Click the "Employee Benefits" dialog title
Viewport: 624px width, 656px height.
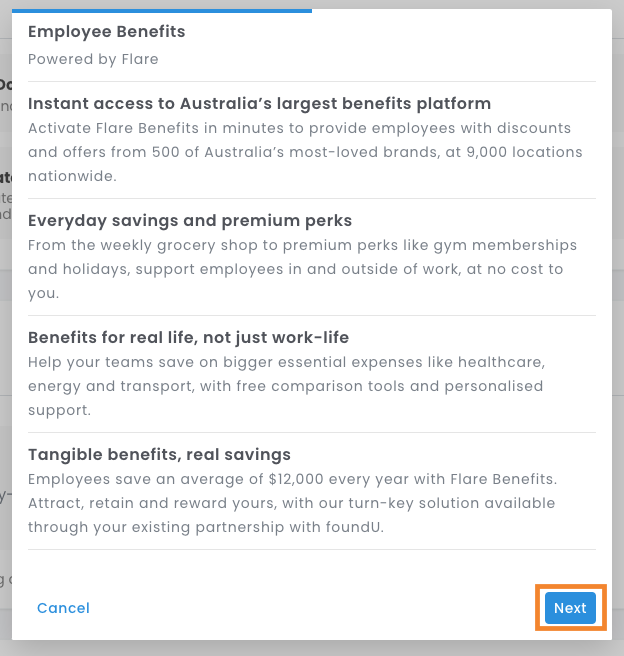(x=107, y=32)
